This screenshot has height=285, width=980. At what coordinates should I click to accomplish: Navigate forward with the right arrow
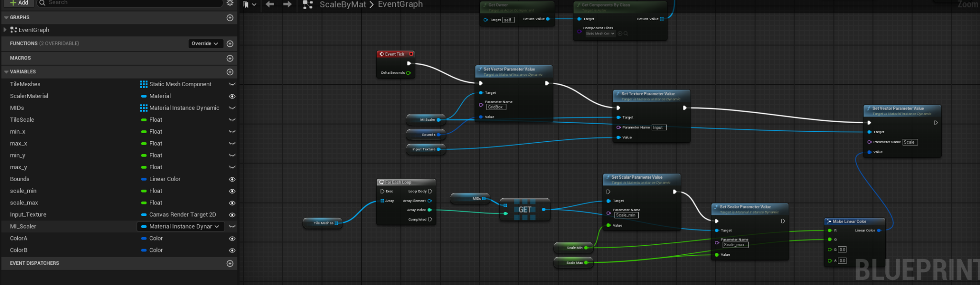point(288,4)
